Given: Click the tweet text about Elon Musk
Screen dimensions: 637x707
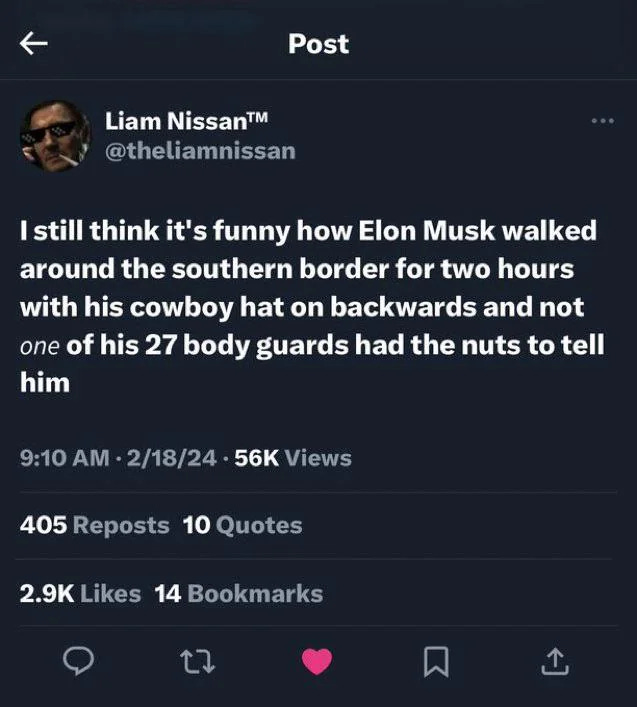Looking at the screenshot, I should (312, 306).
